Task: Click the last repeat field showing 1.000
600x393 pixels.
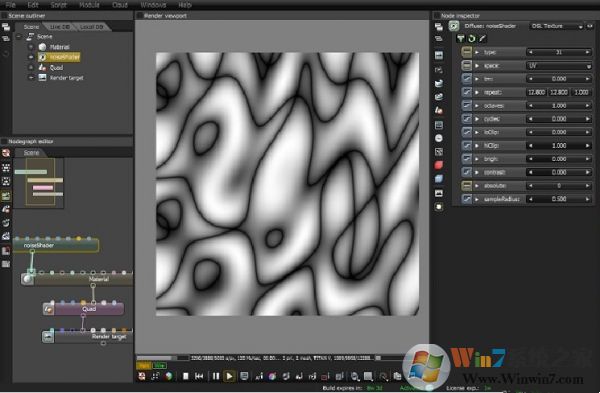Action: [x=581, y=92]
